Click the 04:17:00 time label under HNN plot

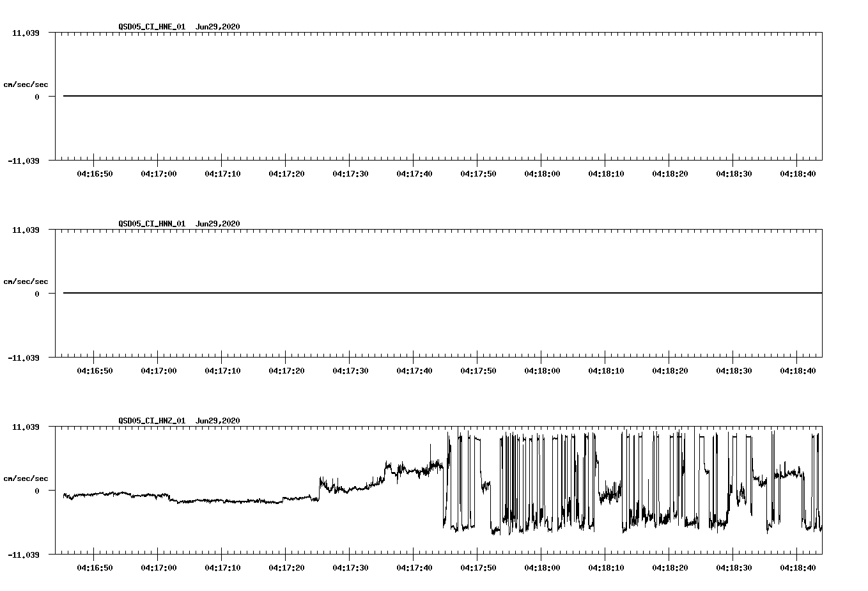[159, 371]
